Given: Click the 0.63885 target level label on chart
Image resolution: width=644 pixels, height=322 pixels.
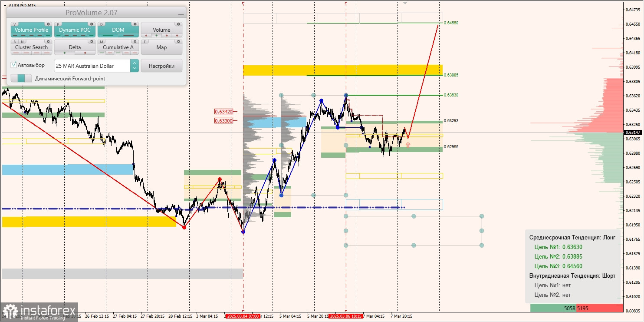Looking at the screenshot, I should [x=451, y=75].
